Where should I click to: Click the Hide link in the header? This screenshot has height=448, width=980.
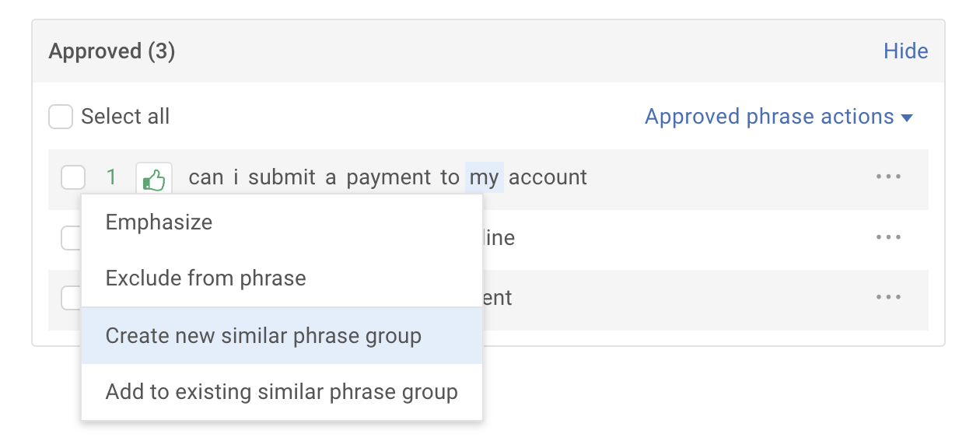tap(905, 52)
